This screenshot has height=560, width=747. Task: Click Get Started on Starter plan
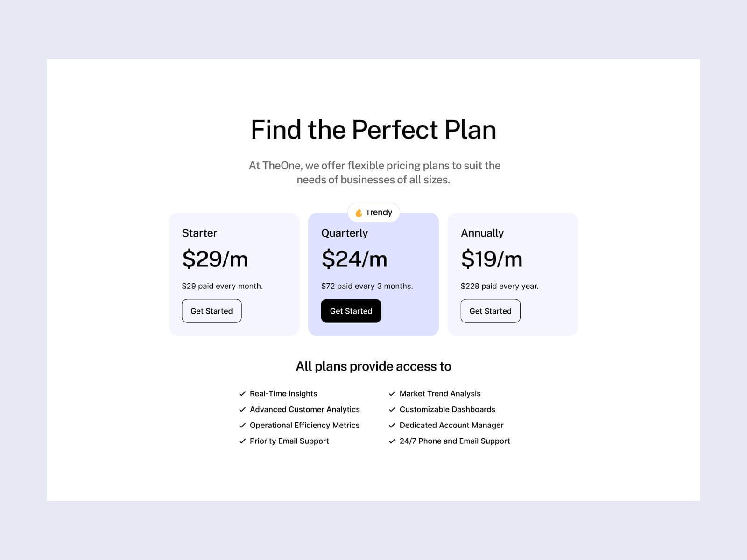point(211,311)
